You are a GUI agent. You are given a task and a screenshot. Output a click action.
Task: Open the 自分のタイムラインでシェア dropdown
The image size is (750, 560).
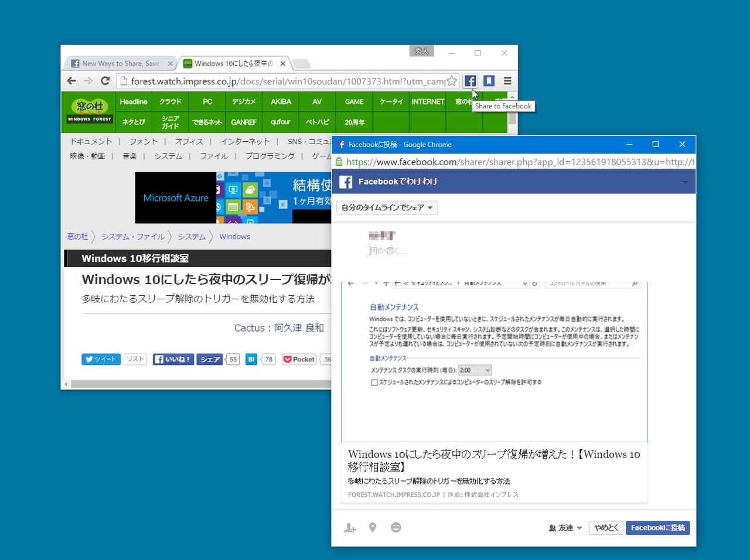pyautogui.click(x=387, y=207)
